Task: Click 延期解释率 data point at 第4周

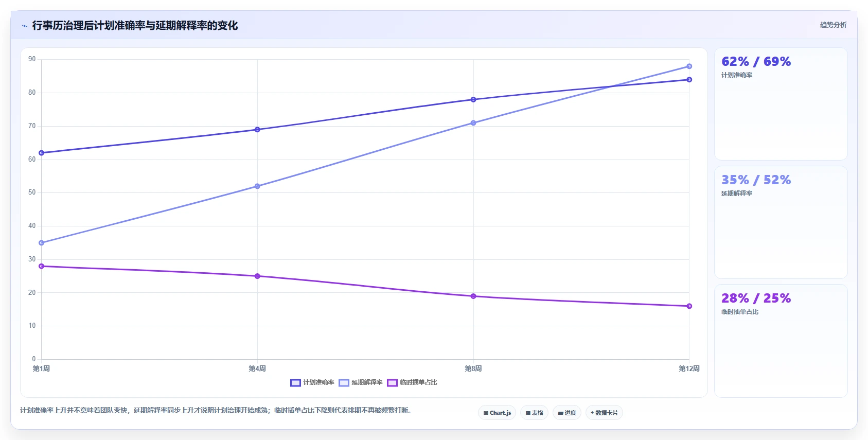Action: [x=257, y=186]
